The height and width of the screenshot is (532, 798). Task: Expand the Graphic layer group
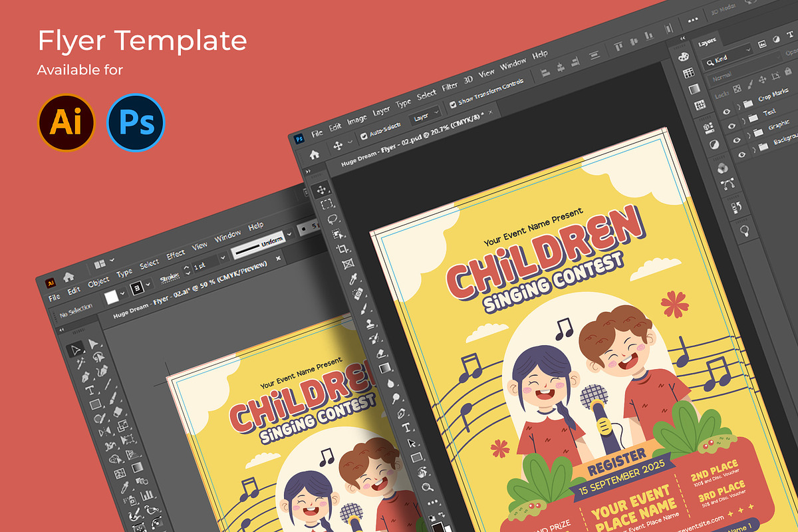(748, 137)
